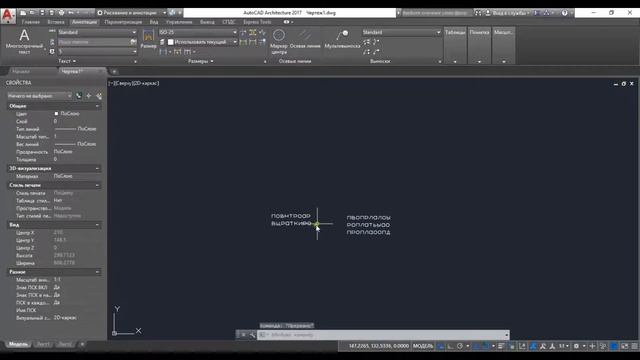The width and height of the screenshot is (640, 360).
Task: Open the multileader style Standard dropdown
Action: click(402, 32)
